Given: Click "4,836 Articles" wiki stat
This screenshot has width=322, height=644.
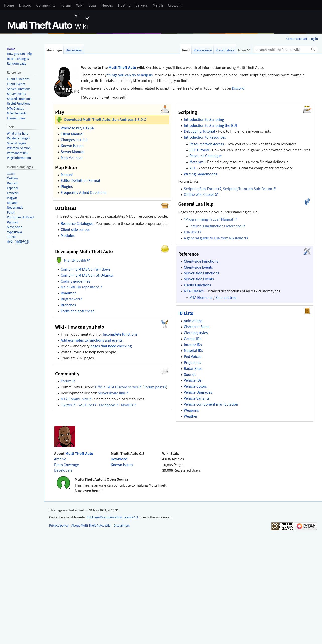Looking at the screenshot, I should pyautogui.click(x=173, y=459).
